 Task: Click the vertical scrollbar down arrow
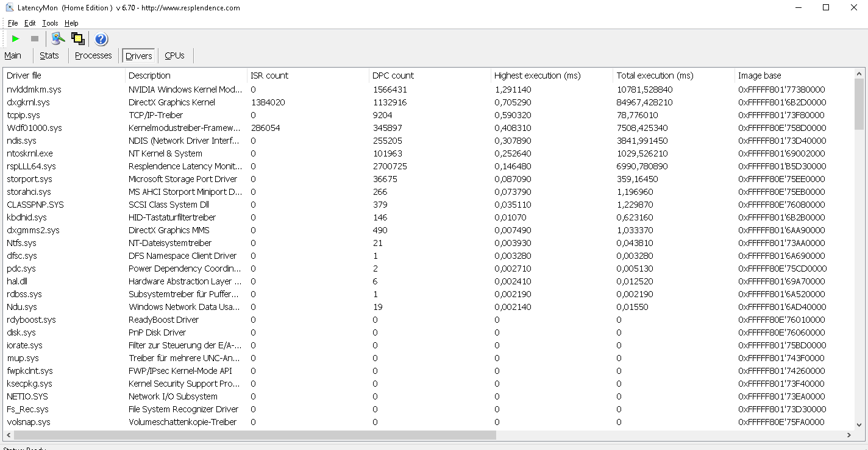tap(859, 424)
